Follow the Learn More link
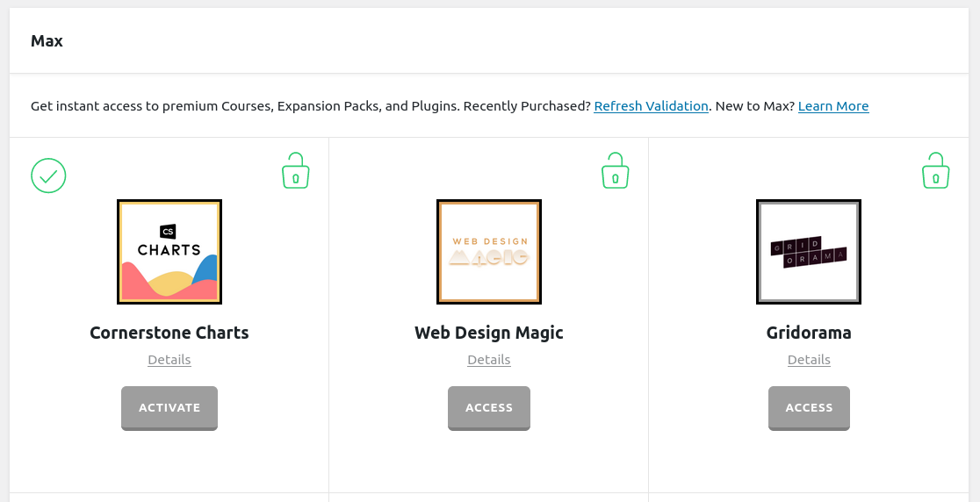 pyautogui.click(x=832, y=106)
